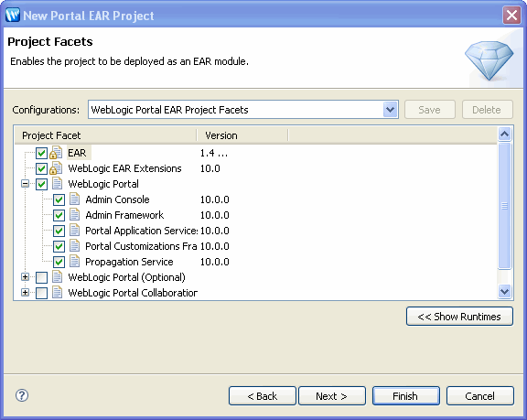Screen dimensions: 527x420
Task: Select the WebLogic Portal (Optional) row label
Action: [x=126, y=277]
